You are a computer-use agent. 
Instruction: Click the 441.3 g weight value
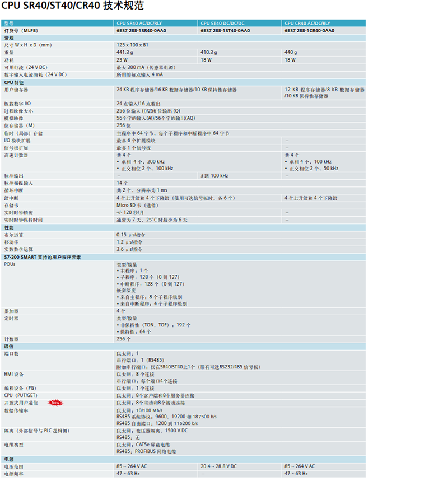[125, 52]
